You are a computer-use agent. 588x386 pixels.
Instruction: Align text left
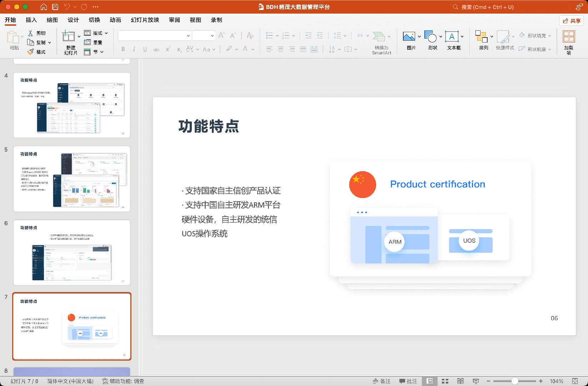click(x=269, y=49)
